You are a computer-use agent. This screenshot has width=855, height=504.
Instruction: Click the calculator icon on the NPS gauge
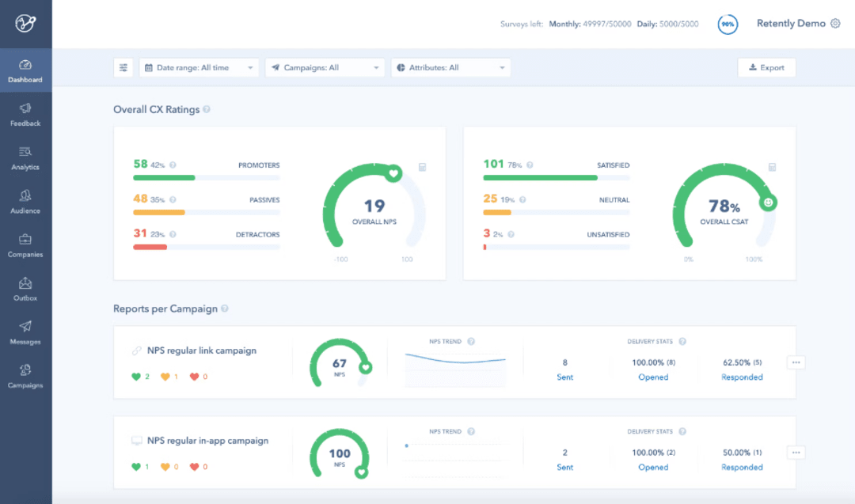422,167
